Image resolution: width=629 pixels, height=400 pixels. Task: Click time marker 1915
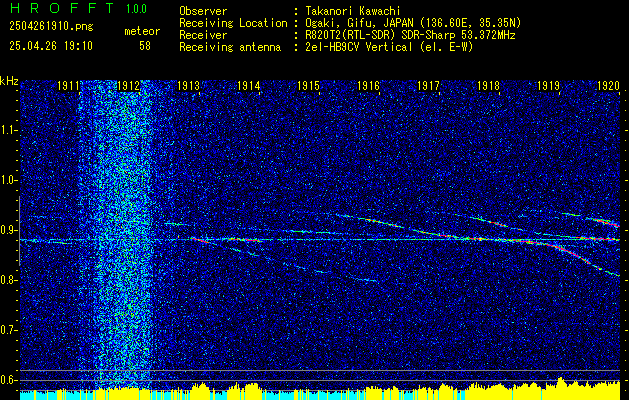[308, 85]
